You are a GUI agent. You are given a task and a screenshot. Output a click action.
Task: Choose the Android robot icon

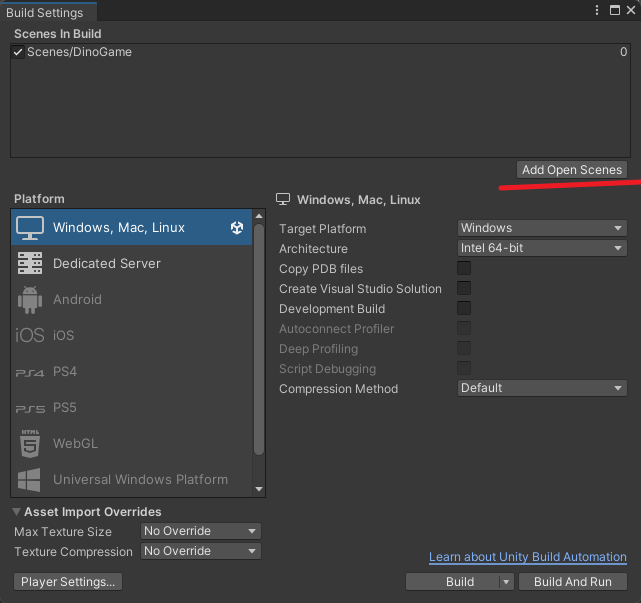coord(30,300)
